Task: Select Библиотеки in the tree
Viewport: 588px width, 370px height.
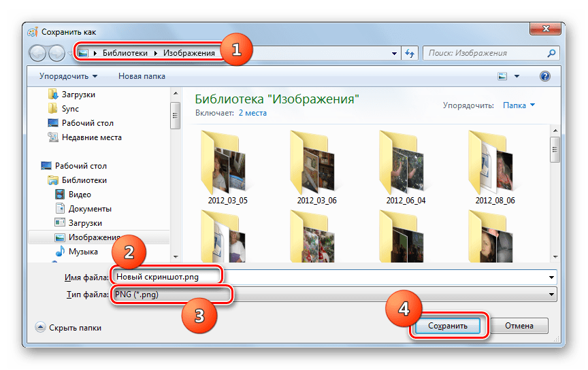Action: pos(84,180)
